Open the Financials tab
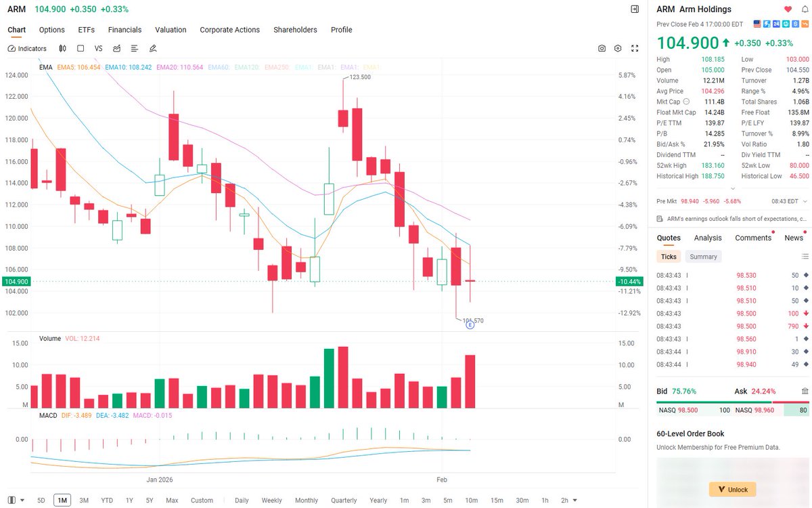The height and width of the screenshot is (508, 812). (x=125, y=30)
